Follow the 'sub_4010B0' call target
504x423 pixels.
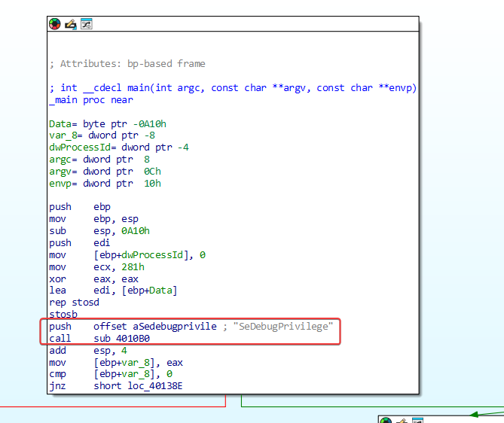coord(121,339)
